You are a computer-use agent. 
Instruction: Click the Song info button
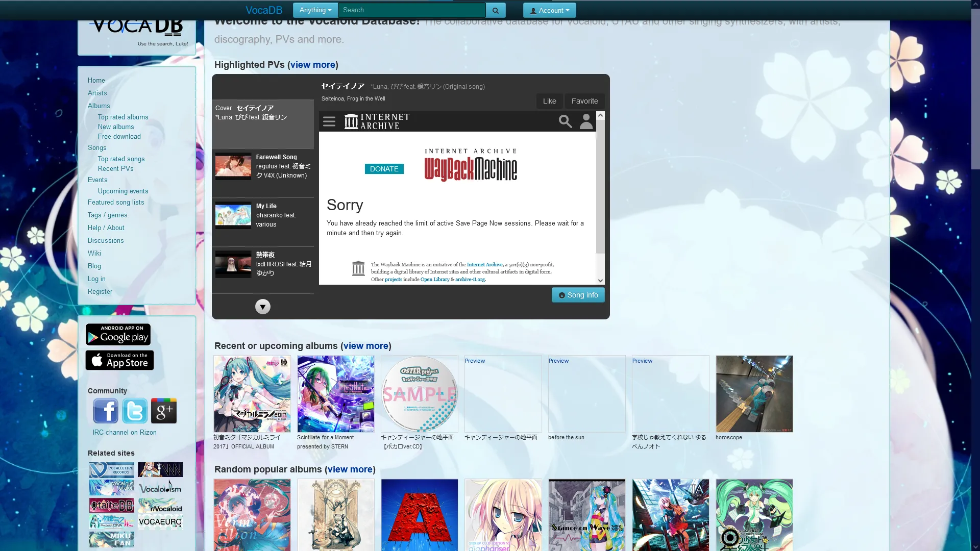pos(578,295)
